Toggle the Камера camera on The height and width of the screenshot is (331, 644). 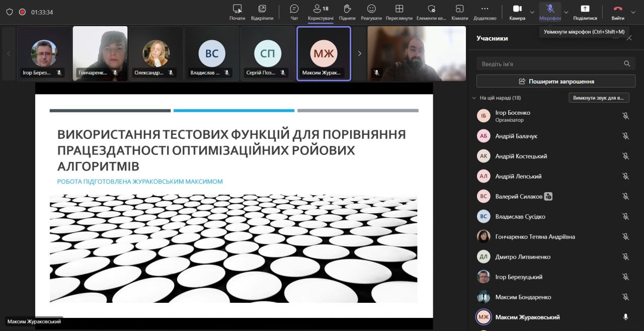pos(517,12)
